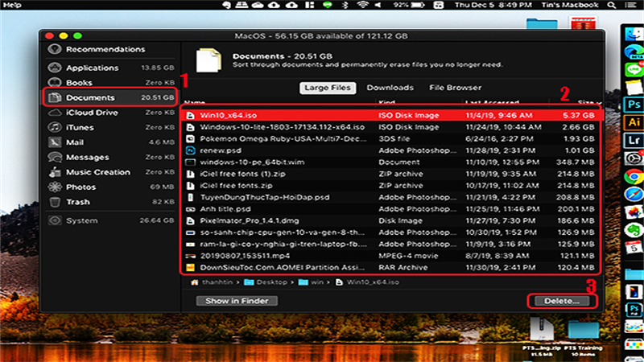This screenshot has height=362, width=644.
Task: Click the Delete... button
Action: [562, 301]
